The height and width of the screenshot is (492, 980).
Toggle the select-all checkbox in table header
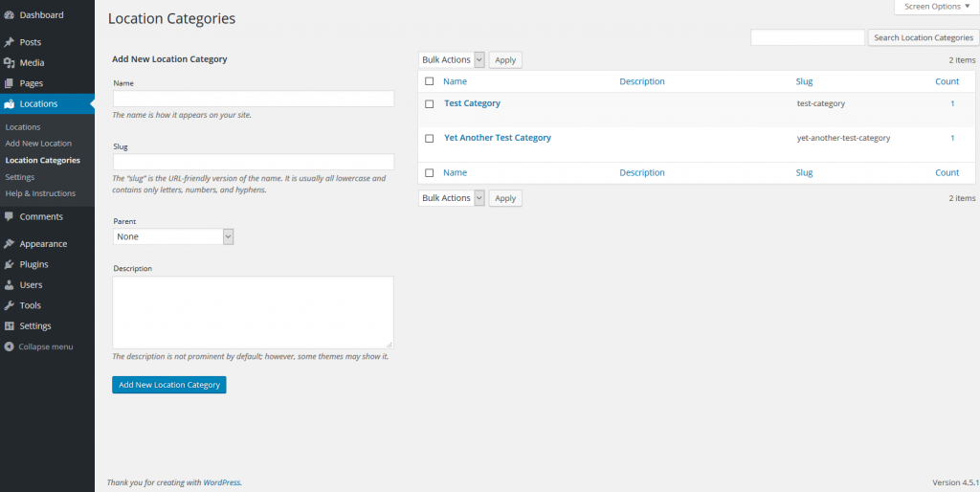click(430, 82)
